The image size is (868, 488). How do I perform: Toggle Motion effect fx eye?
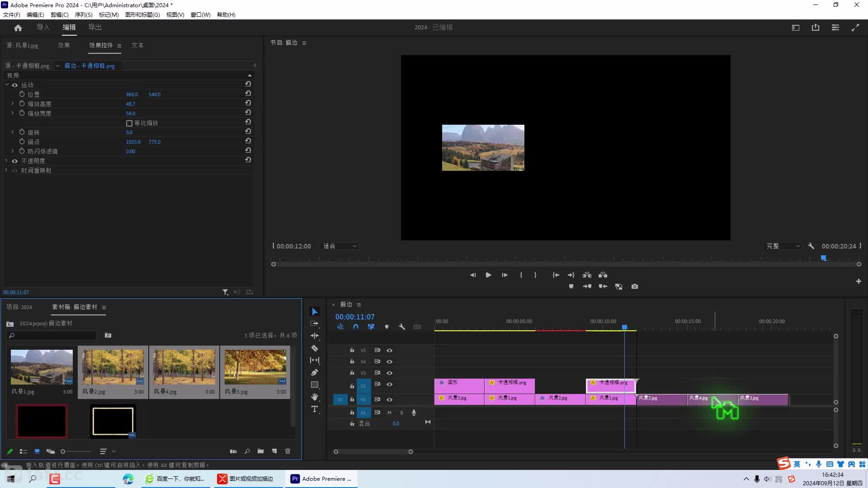click(x=15, y=85)
